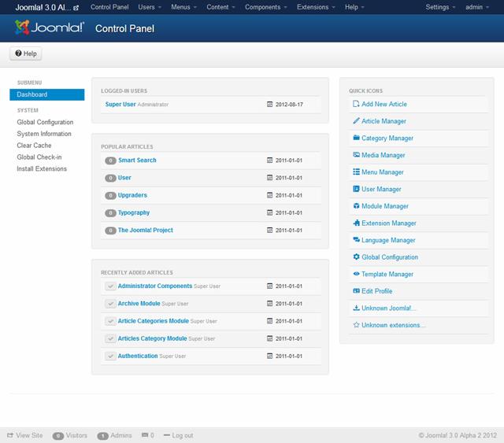
Task: Click the hit count badge beside Upgraders
Action: pyautogui.click(x=110, y=195)
